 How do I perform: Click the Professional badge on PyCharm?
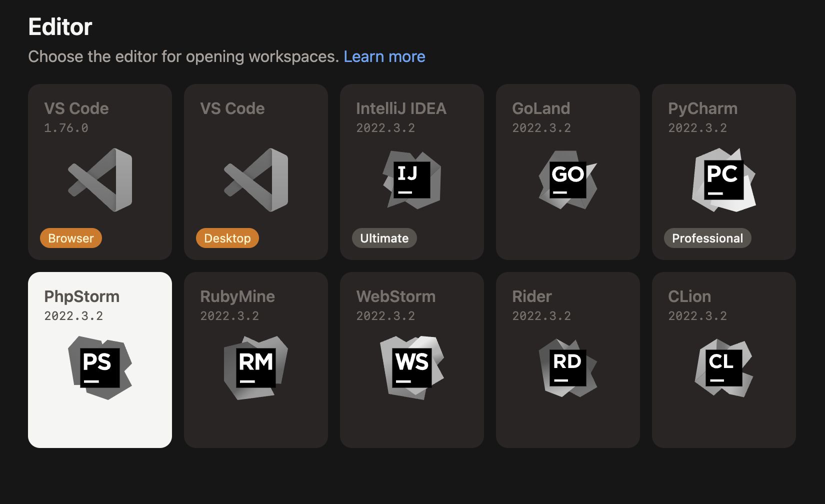tap(707, 238)
